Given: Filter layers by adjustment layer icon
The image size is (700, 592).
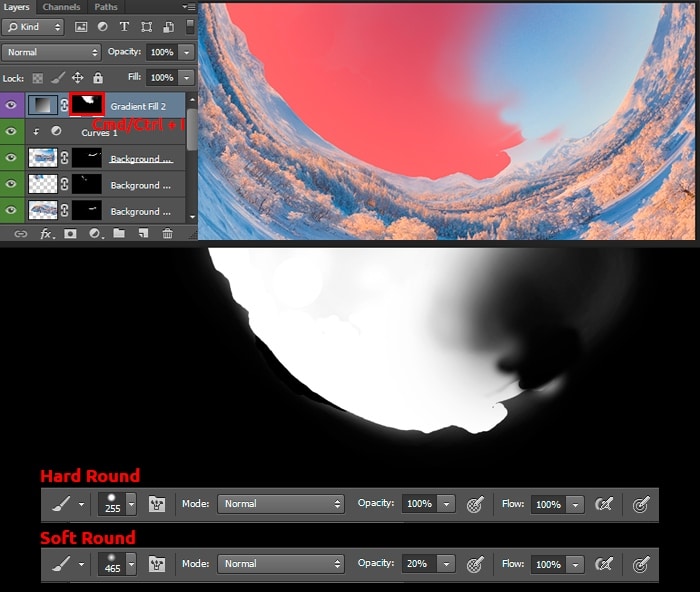Looking at the screenshot, I should [103, 27].
